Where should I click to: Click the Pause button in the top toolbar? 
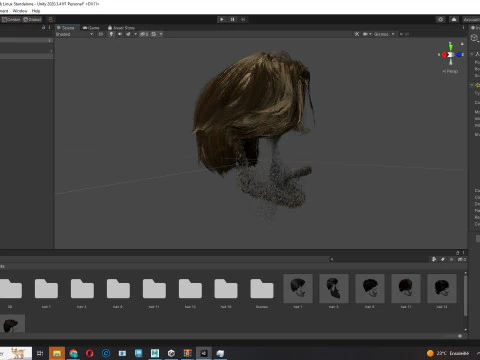click(x=232, y=19)
